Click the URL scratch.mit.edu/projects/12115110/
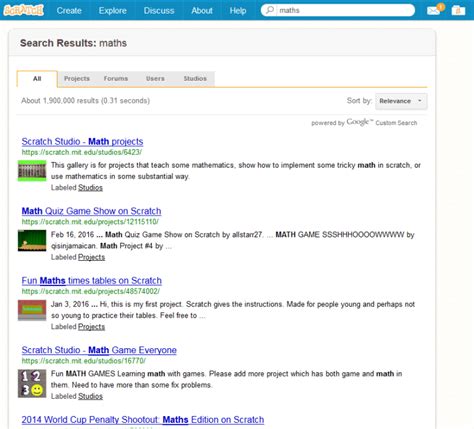This screenshot has width=474, height=429. [x=90, y=222]
